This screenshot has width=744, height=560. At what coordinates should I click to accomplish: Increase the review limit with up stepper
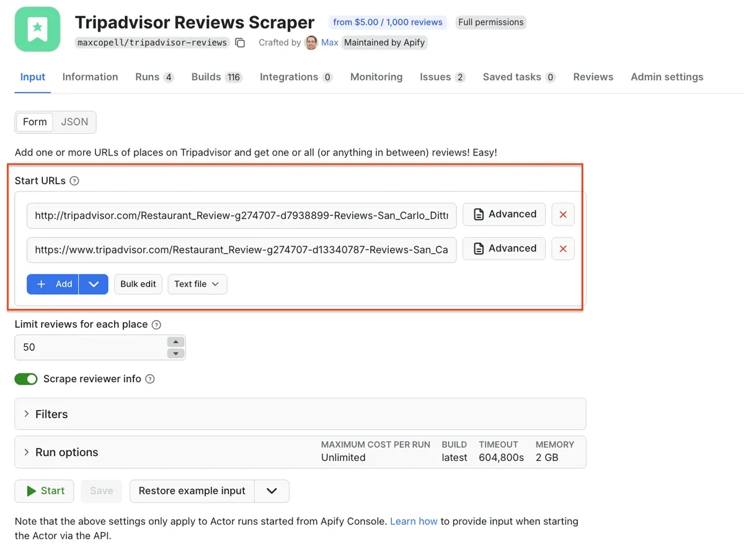coord(176,342)
